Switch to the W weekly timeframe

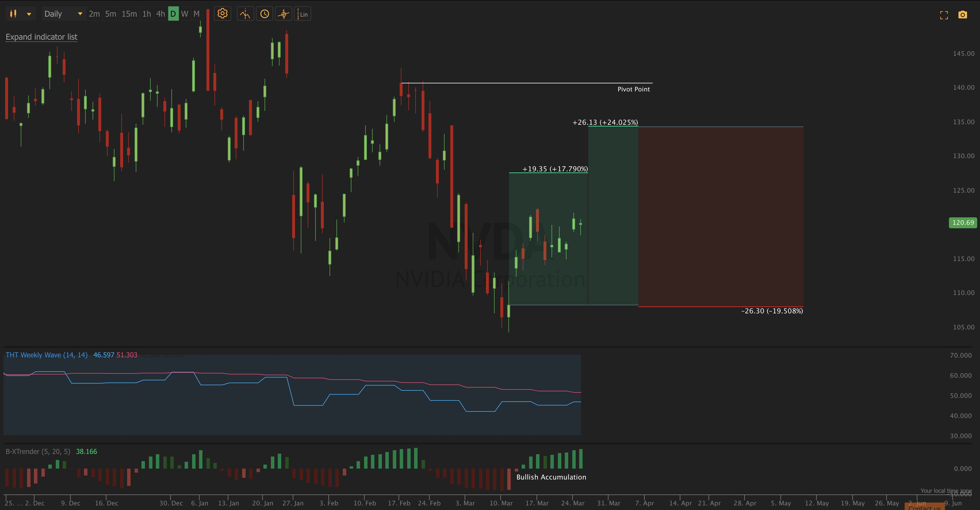pyautogui.click(x=185, y=14)
